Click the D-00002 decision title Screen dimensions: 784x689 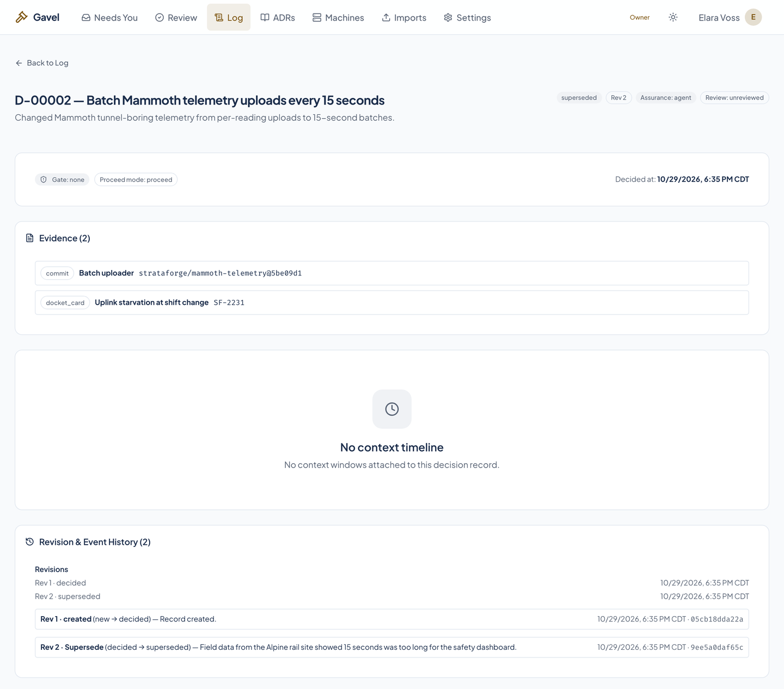pos(200,100)
